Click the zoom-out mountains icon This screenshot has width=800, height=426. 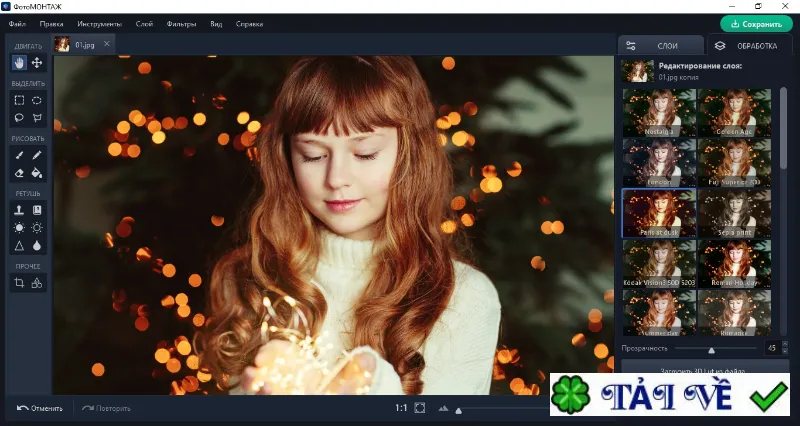click(443, 408)
